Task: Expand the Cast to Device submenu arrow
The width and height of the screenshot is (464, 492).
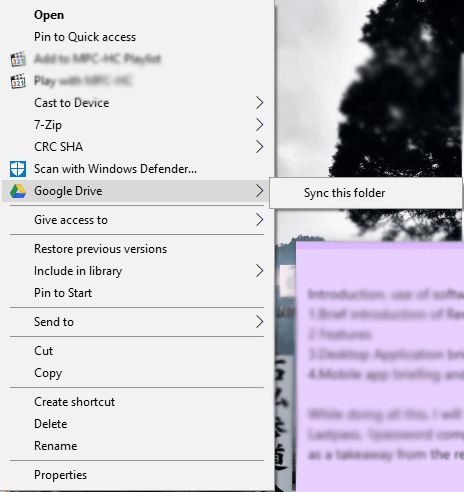Action: click(x=260, y=103)
